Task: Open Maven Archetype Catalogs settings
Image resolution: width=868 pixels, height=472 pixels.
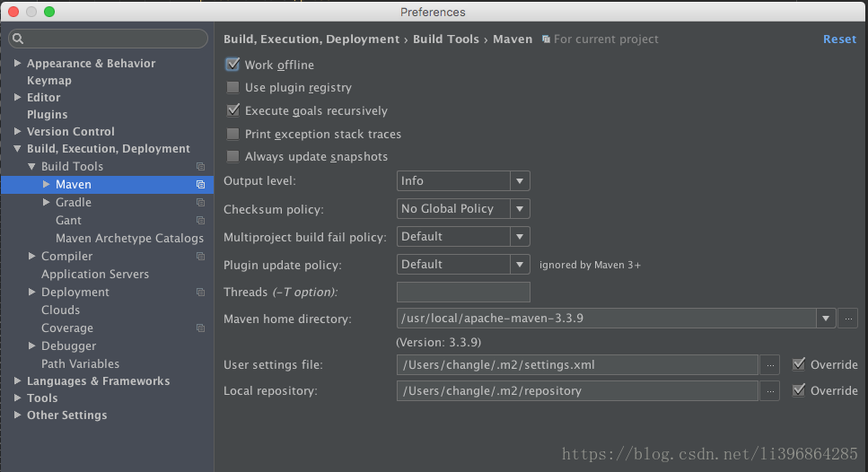Action: click(129, 238)
